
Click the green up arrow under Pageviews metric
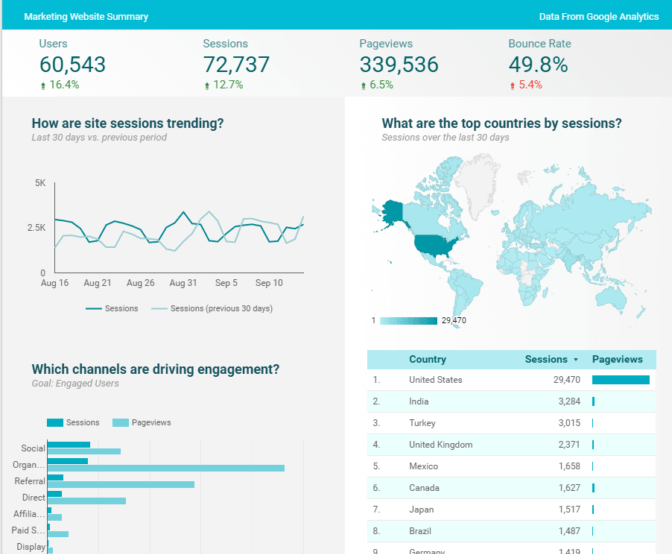click(x=363, y=86)
